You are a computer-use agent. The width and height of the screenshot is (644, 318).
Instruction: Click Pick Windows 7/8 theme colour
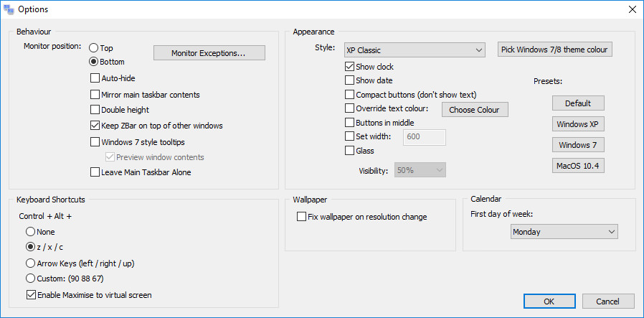[555, 50]
